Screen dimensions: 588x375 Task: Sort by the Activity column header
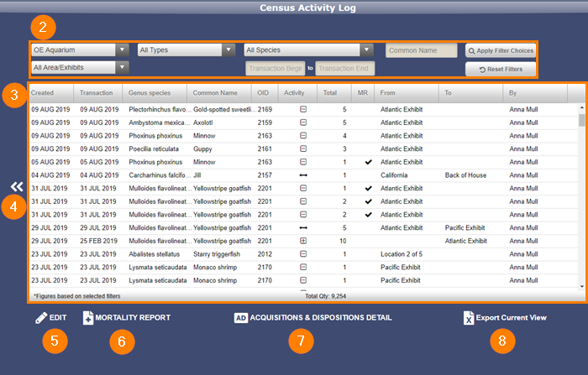(x=297, y=93)
